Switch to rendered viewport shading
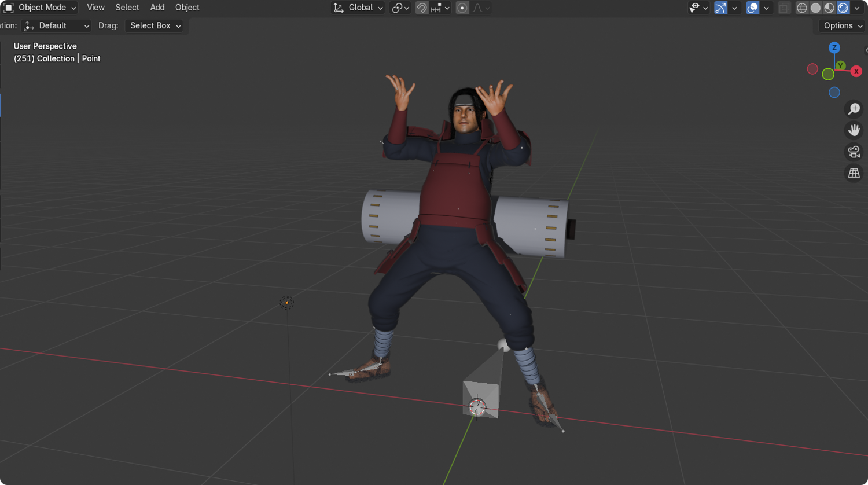The image size is (868, 485). coord(843,8)
